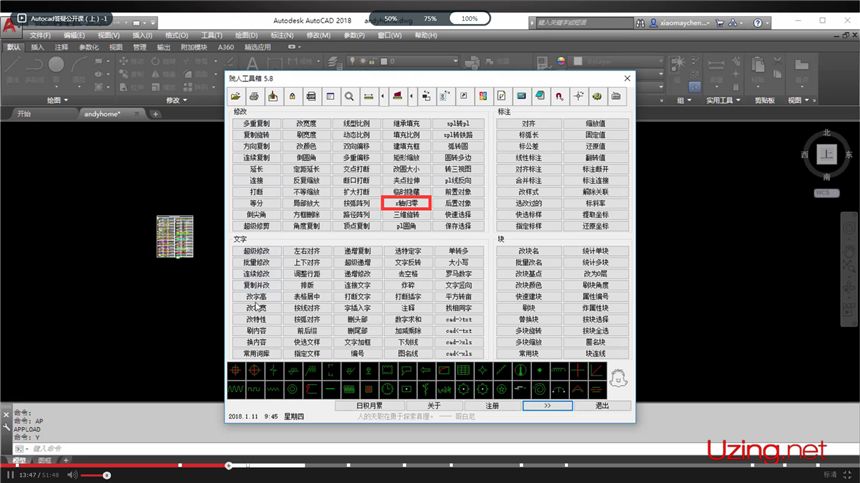Viewport: 860px width, 483px height.
Task: Click the >> expand button in toolbox
Action: pos(547,406)
